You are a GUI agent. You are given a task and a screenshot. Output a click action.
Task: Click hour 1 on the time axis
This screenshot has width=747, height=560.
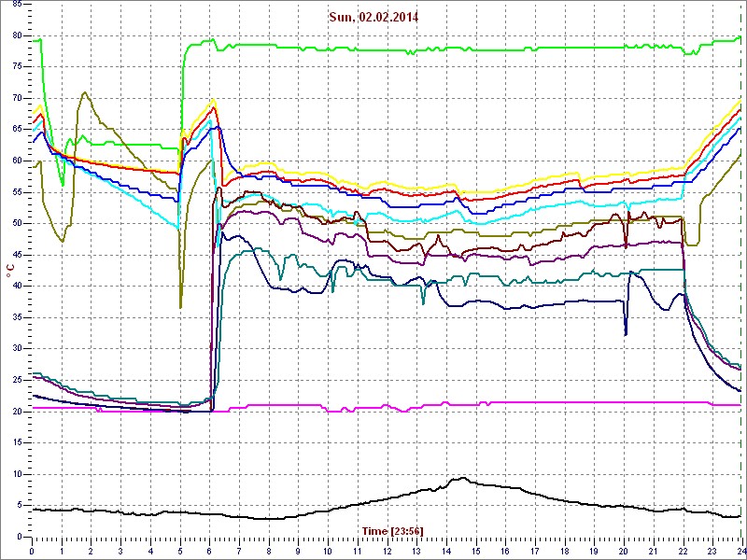(x=62, y=551)
